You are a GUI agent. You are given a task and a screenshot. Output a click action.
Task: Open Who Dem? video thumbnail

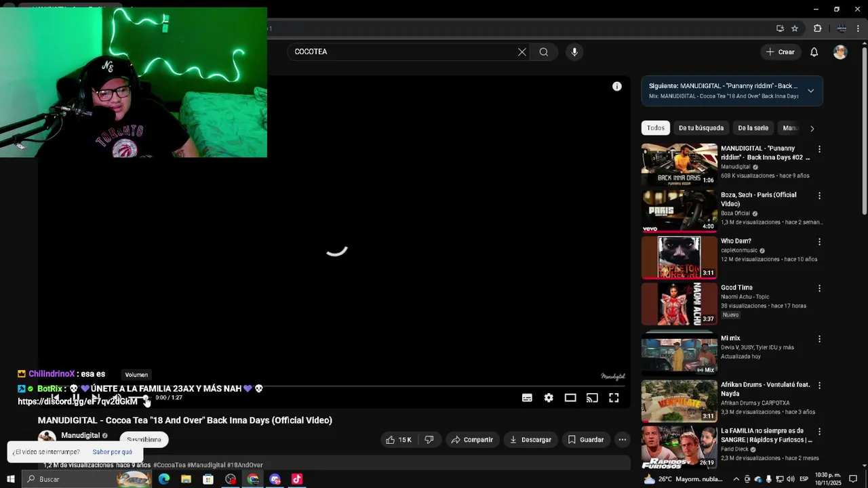679,258
